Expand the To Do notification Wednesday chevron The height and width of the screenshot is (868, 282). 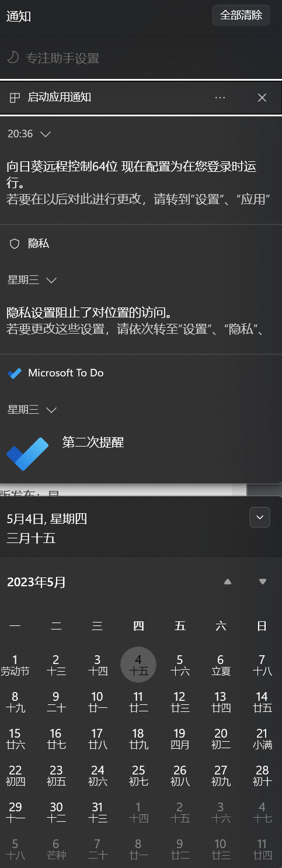point(51,410)
